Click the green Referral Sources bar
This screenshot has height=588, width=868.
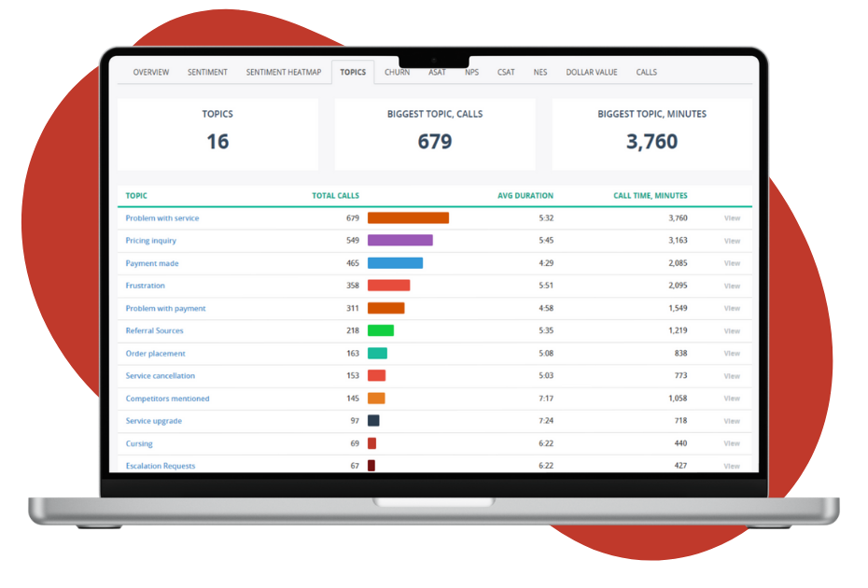point(381,330)
